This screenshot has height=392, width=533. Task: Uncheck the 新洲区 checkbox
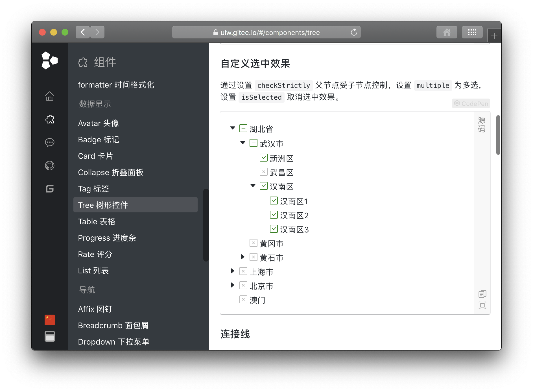pos(263,158)
